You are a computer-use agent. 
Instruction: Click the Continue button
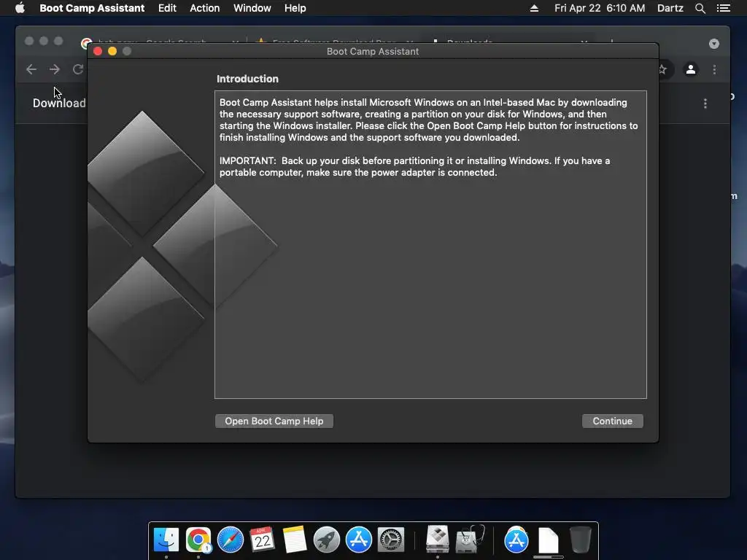[x=612, y=421]
